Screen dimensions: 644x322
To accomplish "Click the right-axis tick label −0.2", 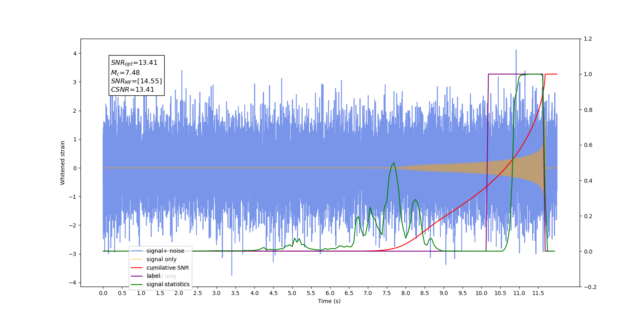I will 589,287.
